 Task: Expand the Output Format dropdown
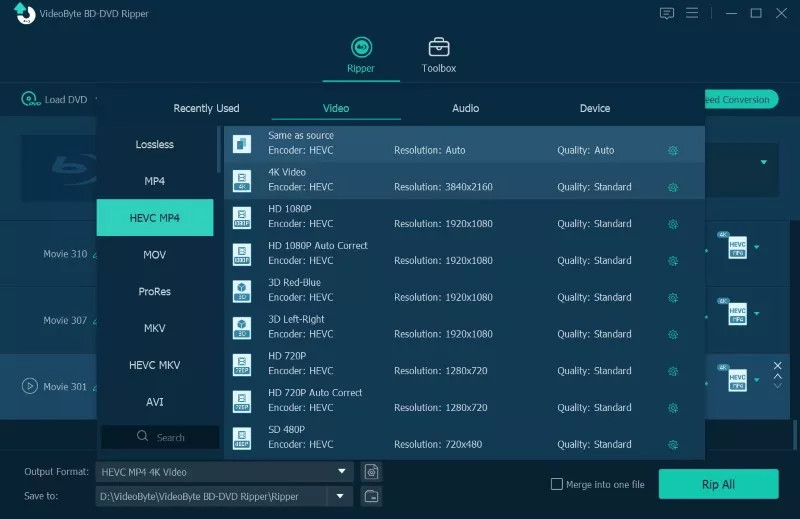pyautogui.click(x=342, y=472)
